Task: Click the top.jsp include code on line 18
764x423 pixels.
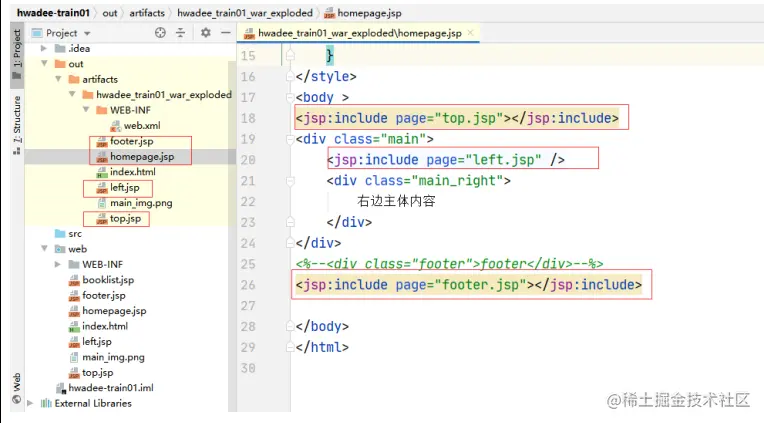Action: 457,118
